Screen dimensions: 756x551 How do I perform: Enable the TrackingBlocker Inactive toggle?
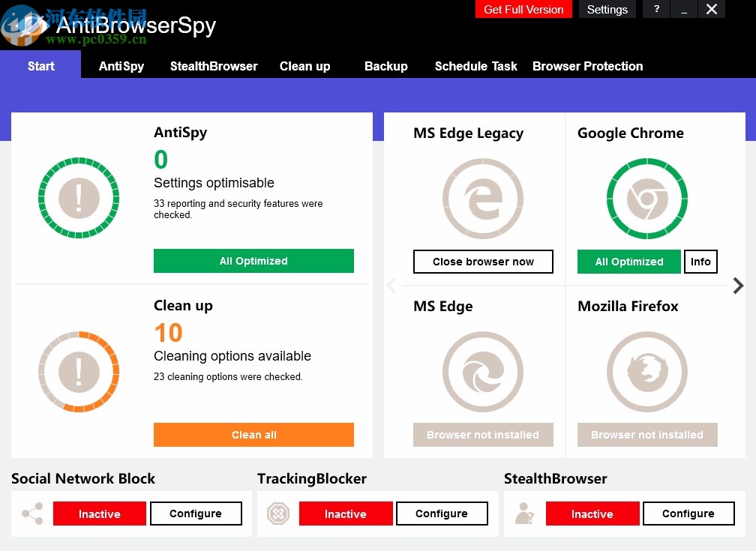[346, 514]
